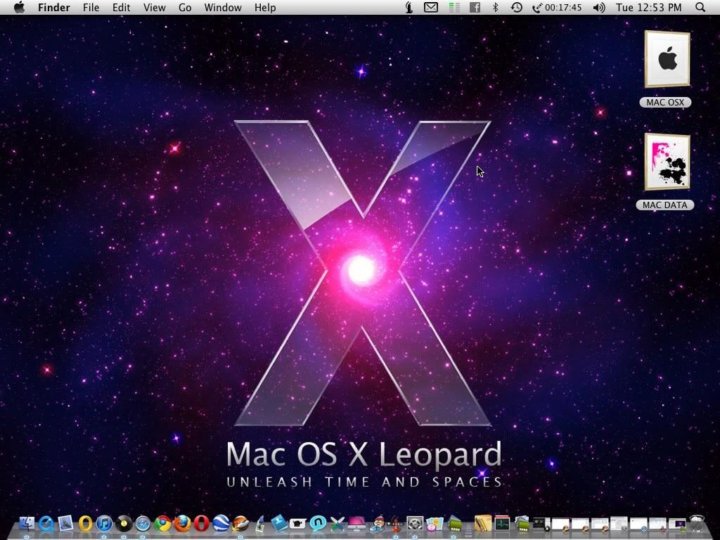Image resolution: width=720 pixels, height=540 pixels.
Task: Open the Help menu
Action: [265, 7]
